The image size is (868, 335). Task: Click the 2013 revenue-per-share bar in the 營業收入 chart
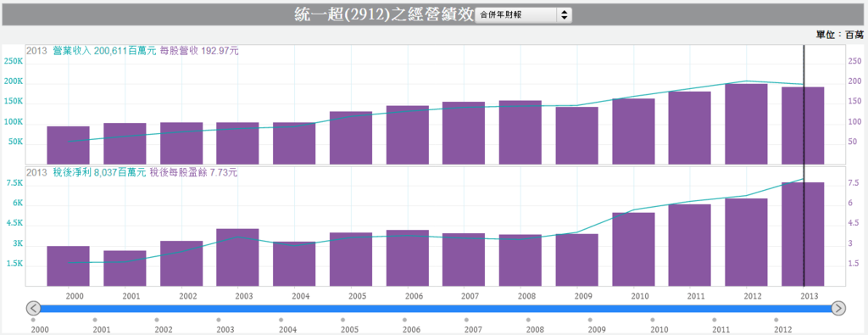803,126
